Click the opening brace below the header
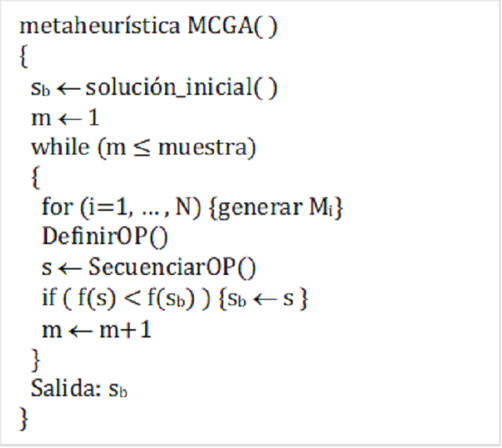Viewport: 502px width, 448px height. coord(24,57)
